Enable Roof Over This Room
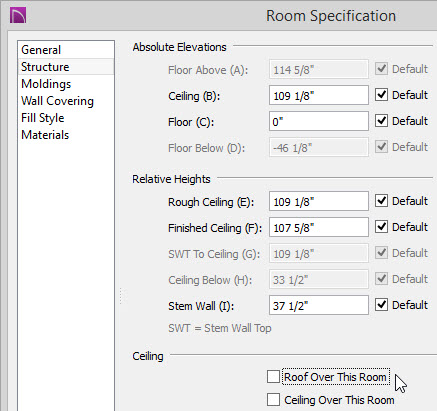The width and height of the screenshot is (437, 411). [273, 377]
